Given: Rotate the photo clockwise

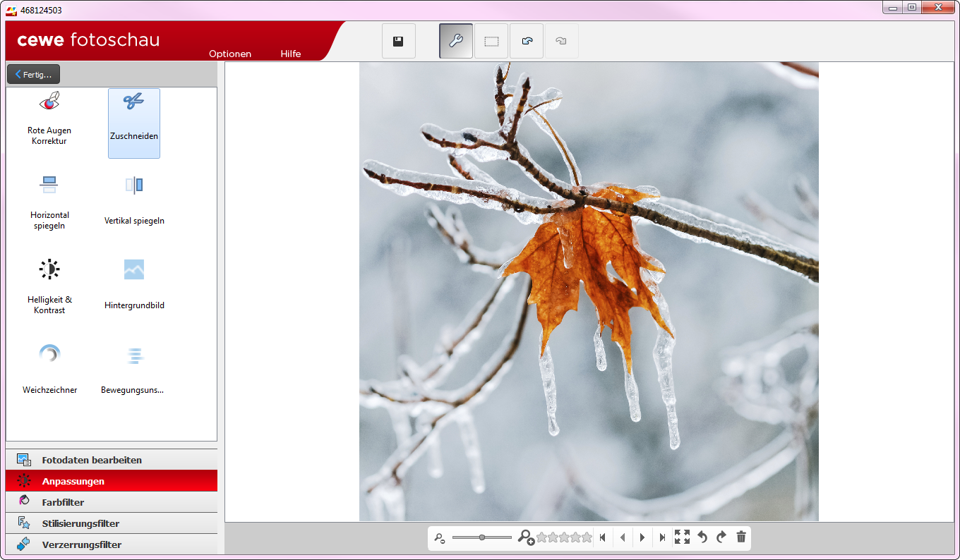Looking at the screenshot, I should click(721, 537).
